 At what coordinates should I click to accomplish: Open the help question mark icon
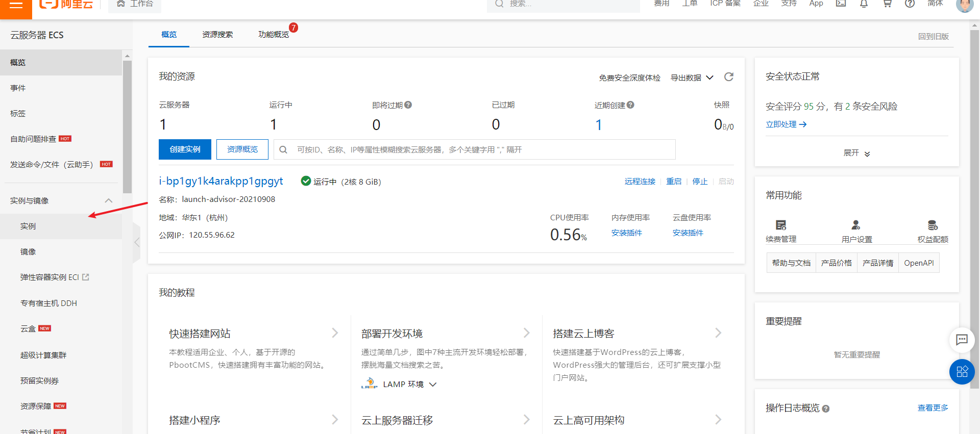[910, 4]
